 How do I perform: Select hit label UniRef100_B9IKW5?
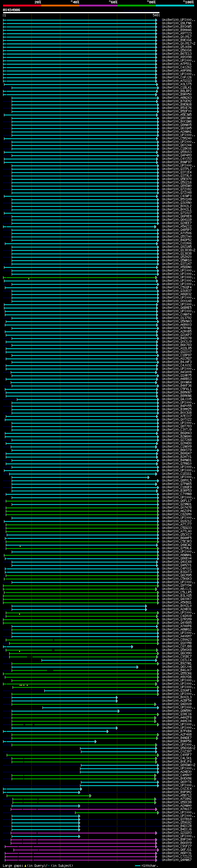(177, 26)
